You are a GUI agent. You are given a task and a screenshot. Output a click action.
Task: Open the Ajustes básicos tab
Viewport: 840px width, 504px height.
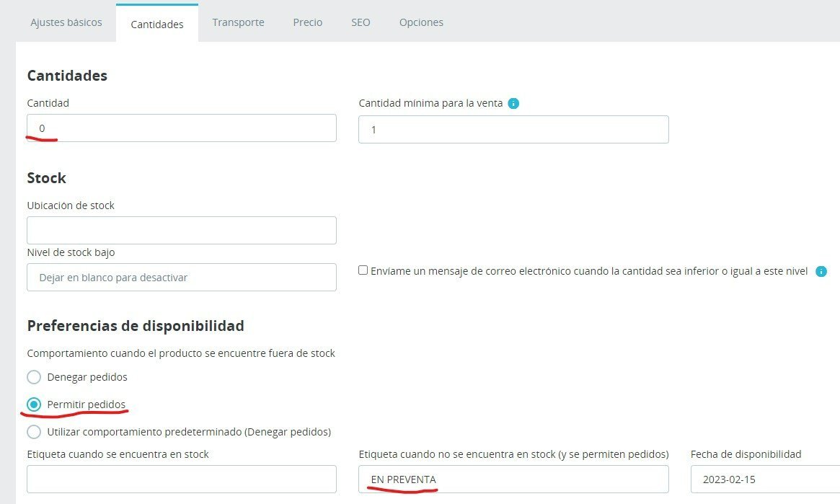click(66, 22)
